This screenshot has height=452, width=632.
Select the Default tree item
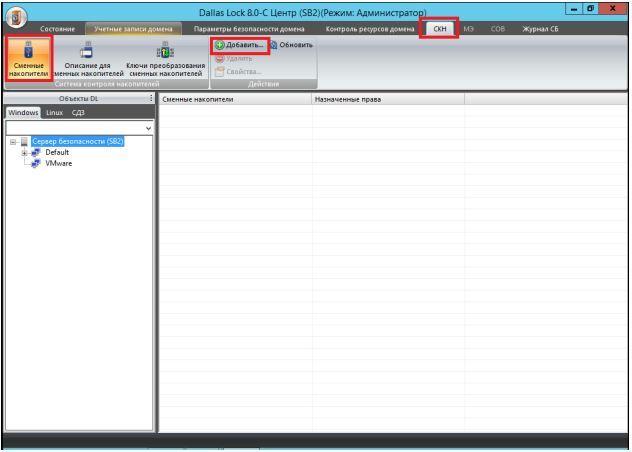[57, 152]
